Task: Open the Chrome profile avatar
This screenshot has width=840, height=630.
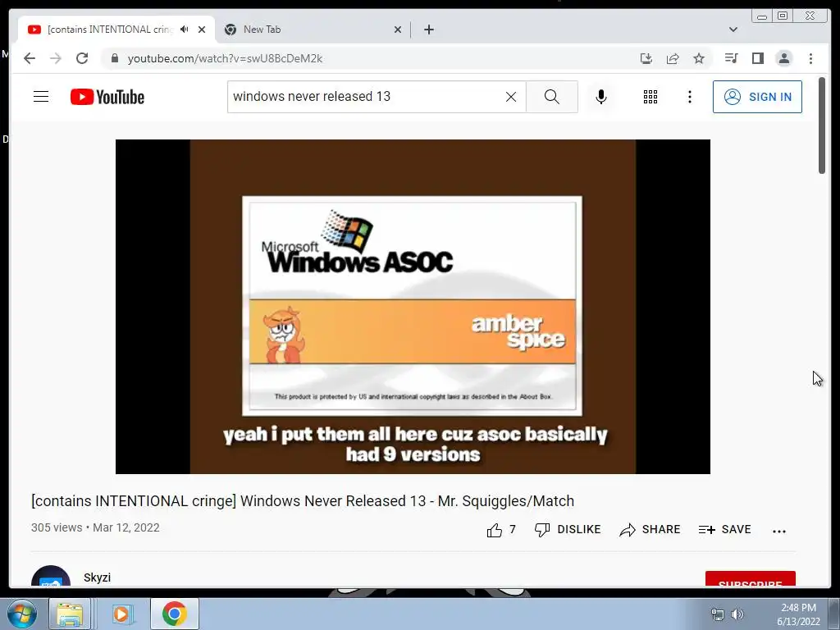Action: click(783, 58)
